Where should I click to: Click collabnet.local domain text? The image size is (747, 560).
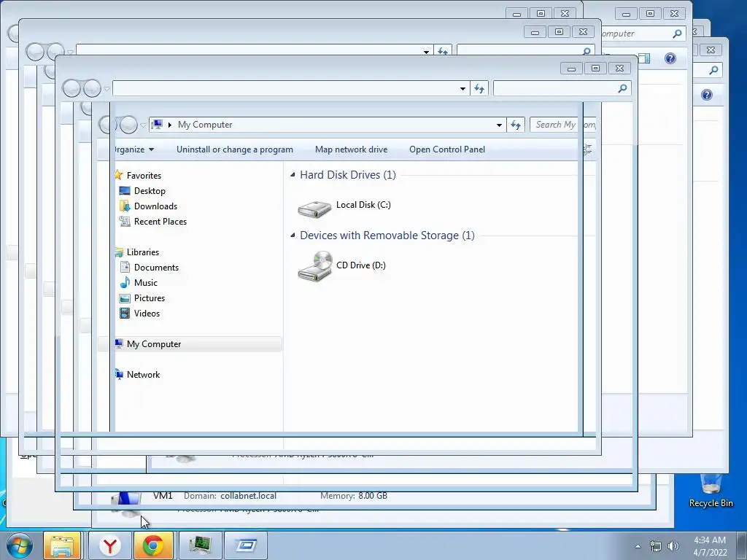point(248,496)
